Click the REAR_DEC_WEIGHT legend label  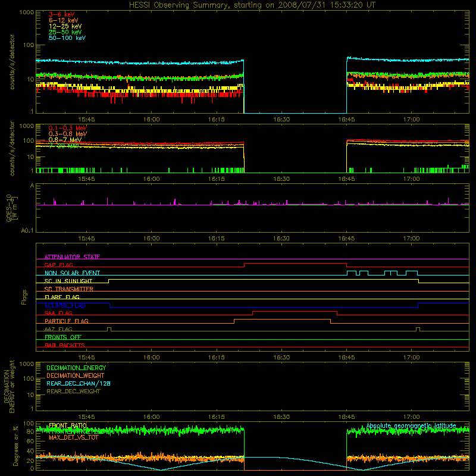(x=73, y=392)
